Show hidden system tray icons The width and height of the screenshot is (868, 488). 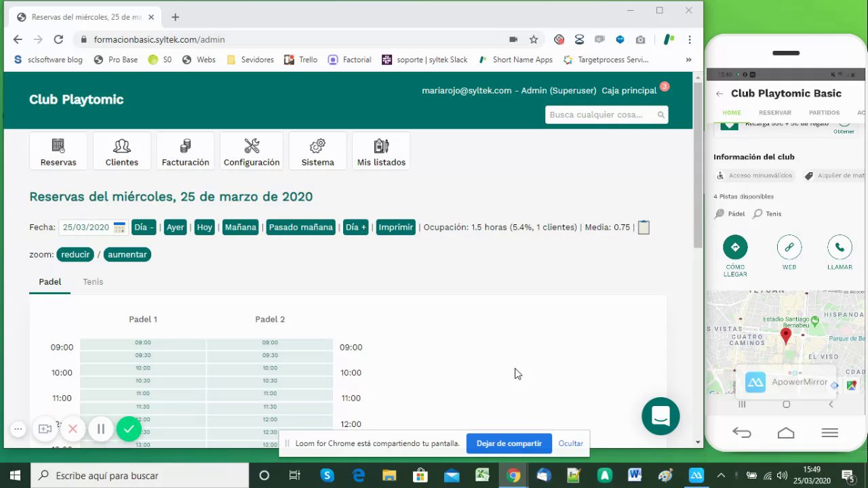click(x=721, y=476)
